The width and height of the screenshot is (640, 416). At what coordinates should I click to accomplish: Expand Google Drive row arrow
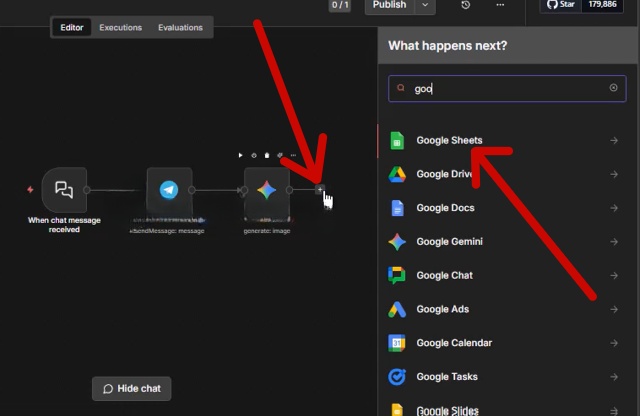614,174
